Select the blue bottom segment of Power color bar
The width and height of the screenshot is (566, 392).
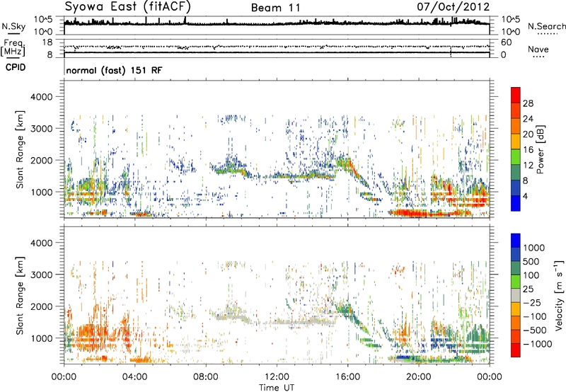(516, 203)
